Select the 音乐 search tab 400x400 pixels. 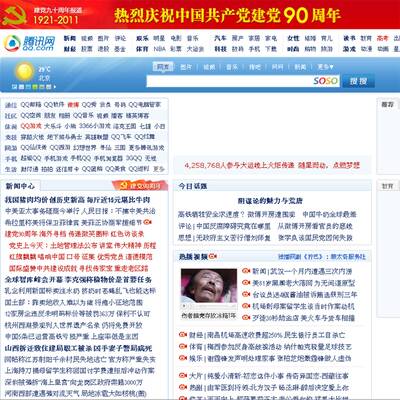[232, 67]
